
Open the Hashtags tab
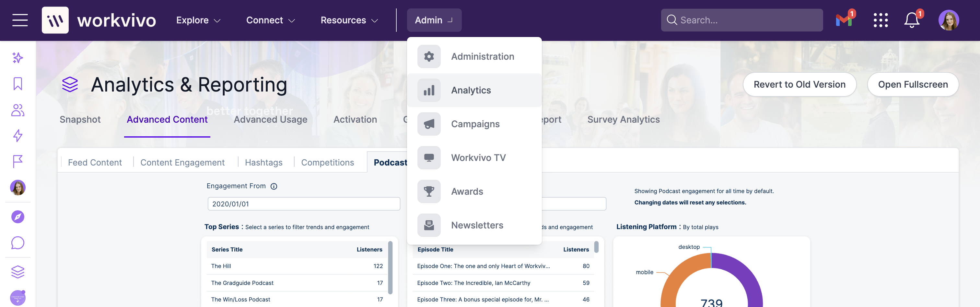click(x=263, y=162)
